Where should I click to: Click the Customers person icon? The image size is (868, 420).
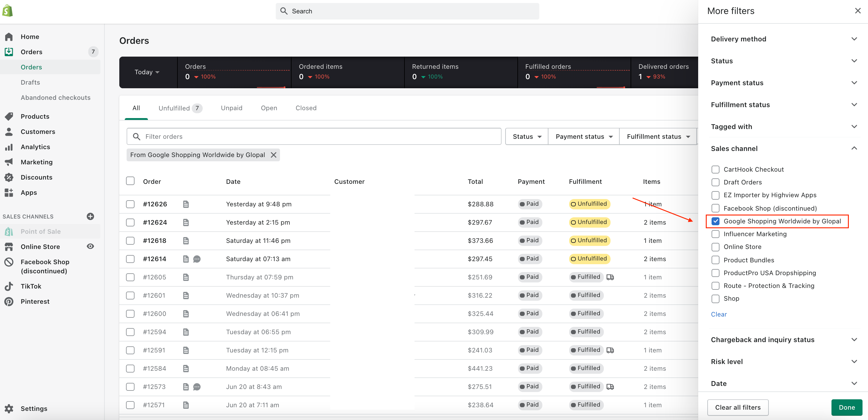[9, 131]
